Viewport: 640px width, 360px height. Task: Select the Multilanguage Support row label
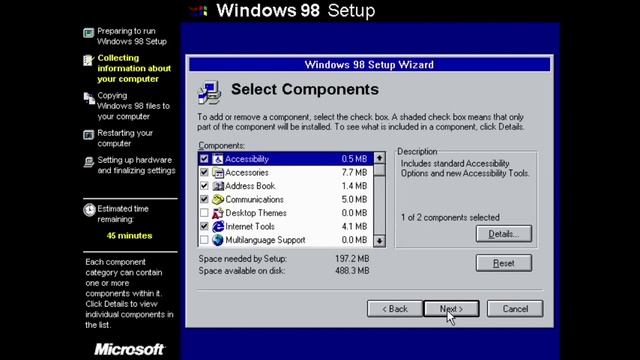[x=265, y=240]
